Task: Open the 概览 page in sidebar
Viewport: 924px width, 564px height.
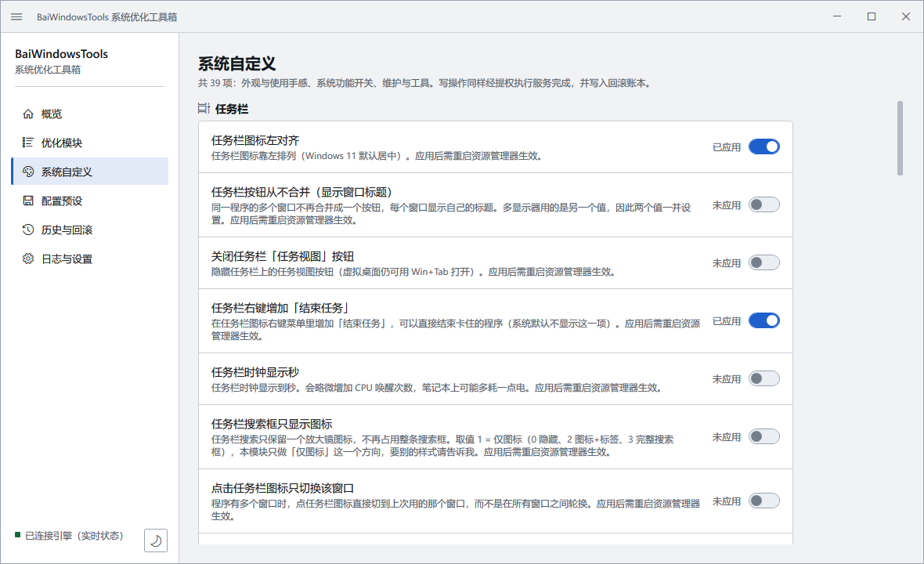Action: click(x=89, y=114)
